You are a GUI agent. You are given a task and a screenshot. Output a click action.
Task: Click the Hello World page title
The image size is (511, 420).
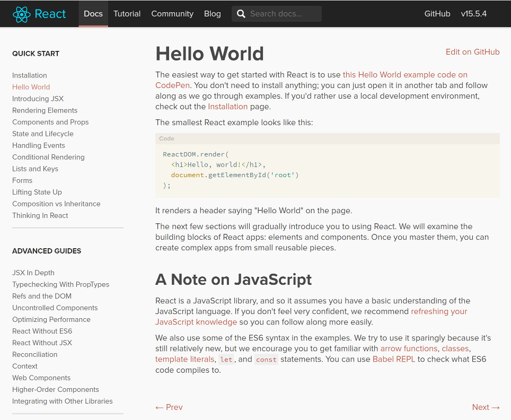click(209, 54)
